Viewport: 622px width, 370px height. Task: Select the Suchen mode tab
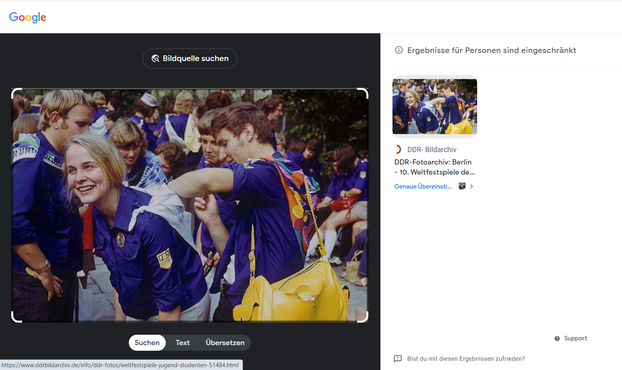pos(147,343)
